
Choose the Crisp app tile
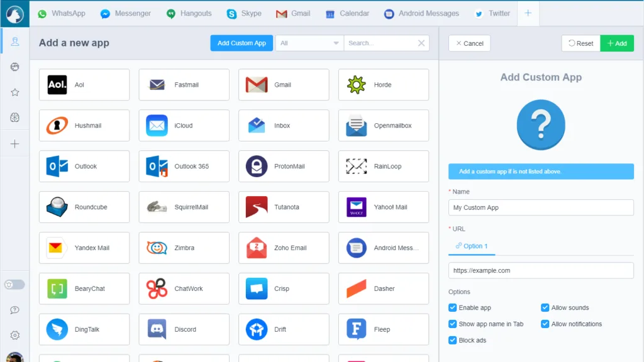pyautogui.click(x=284, y=288)
